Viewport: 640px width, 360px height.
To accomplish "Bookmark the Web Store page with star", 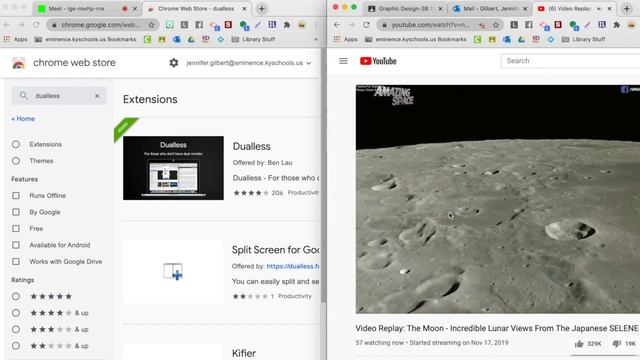I will 151,25.
